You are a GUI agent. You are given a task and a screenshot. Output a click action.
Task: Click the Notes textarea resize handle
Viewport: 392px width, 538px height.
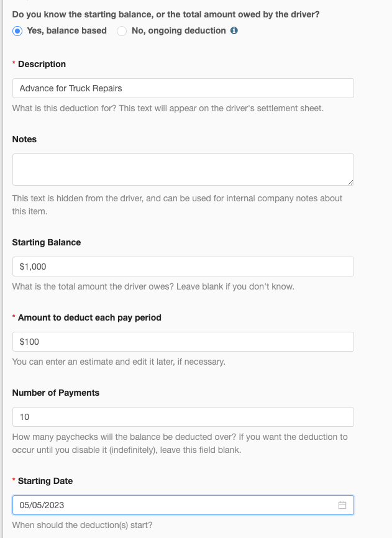(x=350, y=182)
